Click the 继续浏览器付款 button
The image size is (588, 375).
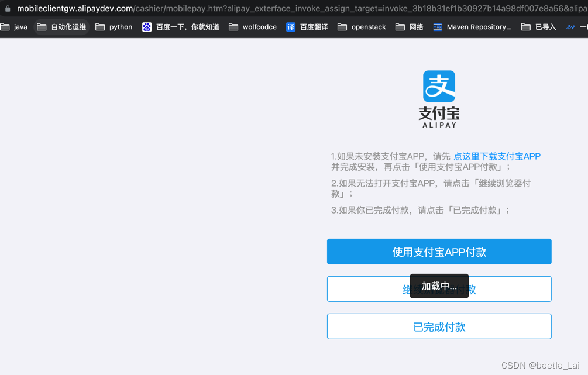(x=439, y=289)
